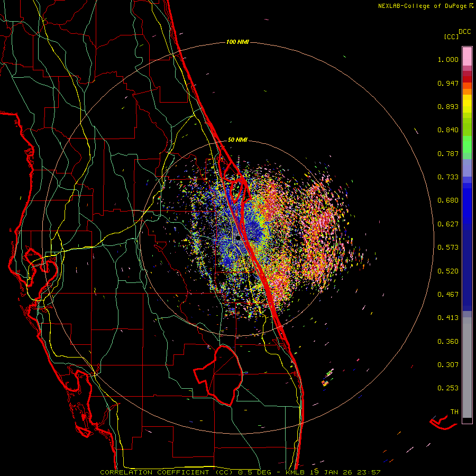This screenshot has width=476, height=476.
Task: Click the radar site marker at the ring center
Action: (x=238, y=239)
